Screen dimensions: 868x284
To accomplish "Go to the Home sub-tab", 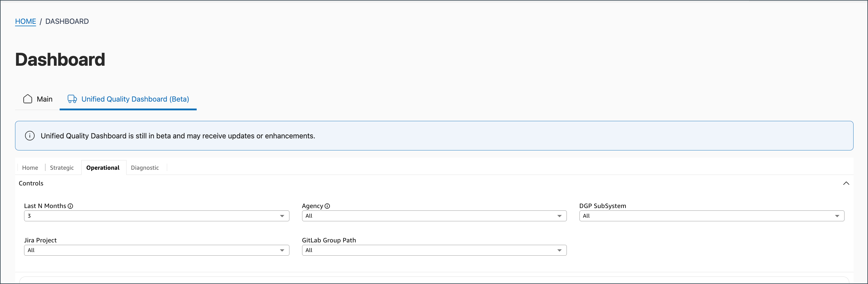I will click(30, 168).
